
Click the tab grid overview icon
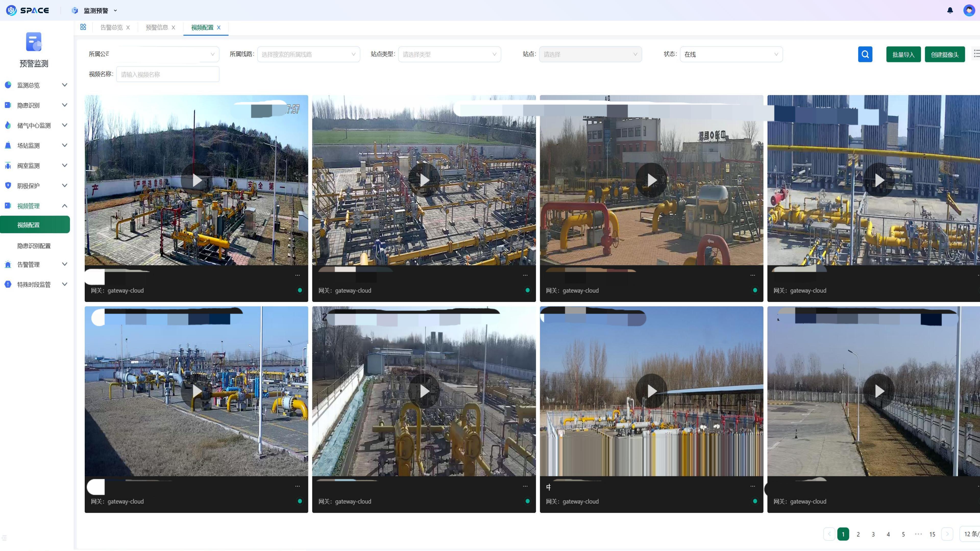tap(83, 27)
